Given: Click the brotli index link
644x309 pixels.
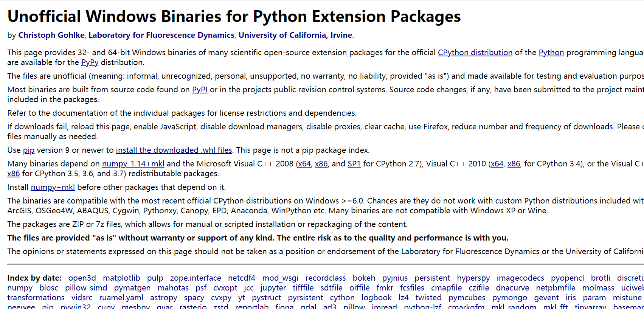Looking at the screenshot, I should pos(601,278).
